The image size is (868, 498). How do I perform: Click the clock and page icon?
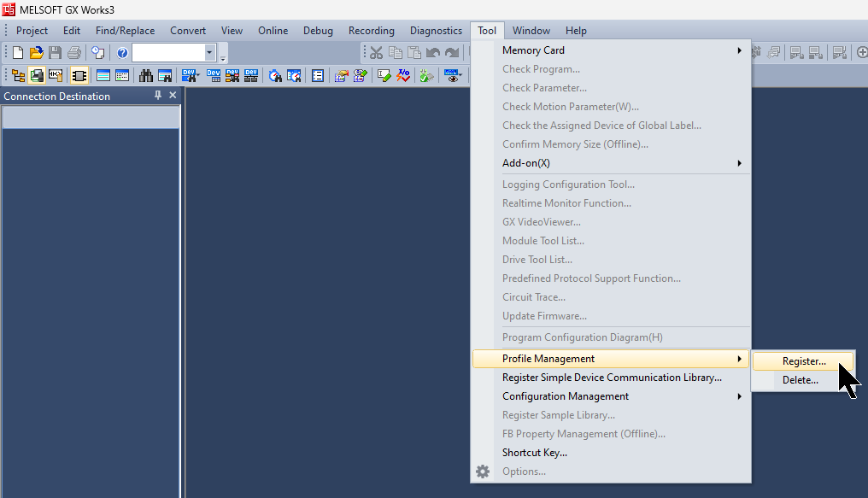pyautogui.click(x=98, y=53)
